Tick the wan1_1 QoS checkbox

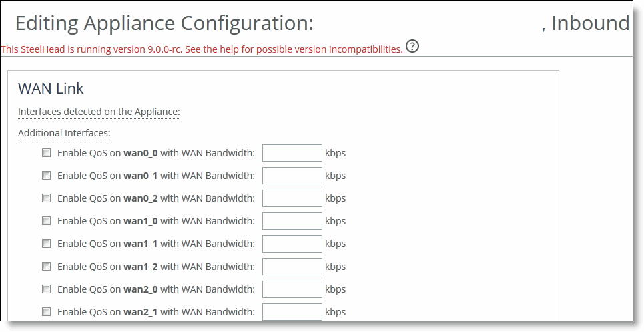pos(47,244)
